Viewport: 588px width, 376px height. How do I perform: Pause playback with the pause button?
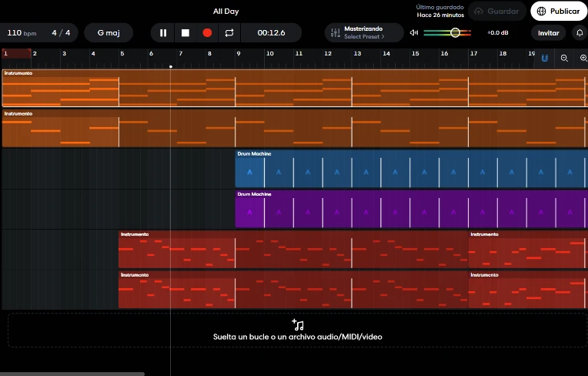point(162,33)
